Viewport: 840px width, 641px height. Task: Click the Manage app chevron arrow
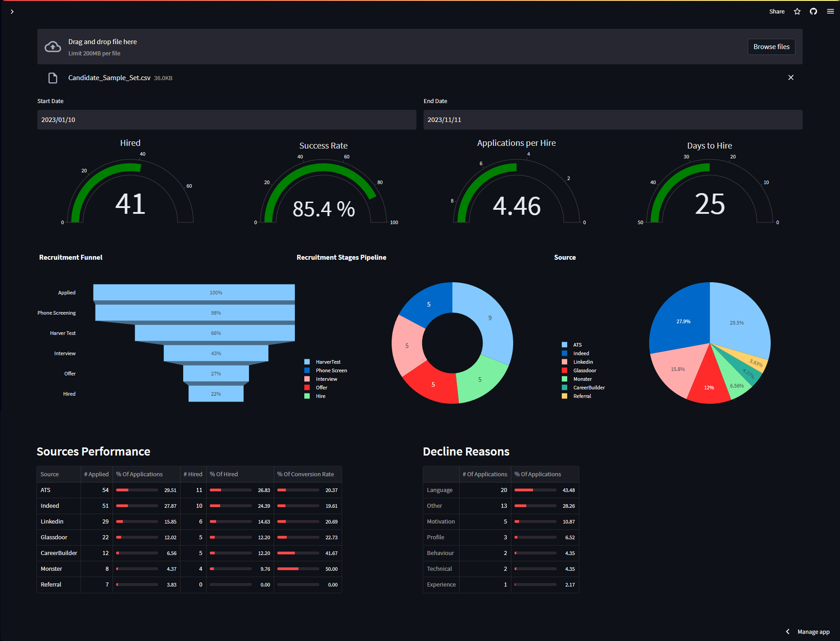(788, 632)
